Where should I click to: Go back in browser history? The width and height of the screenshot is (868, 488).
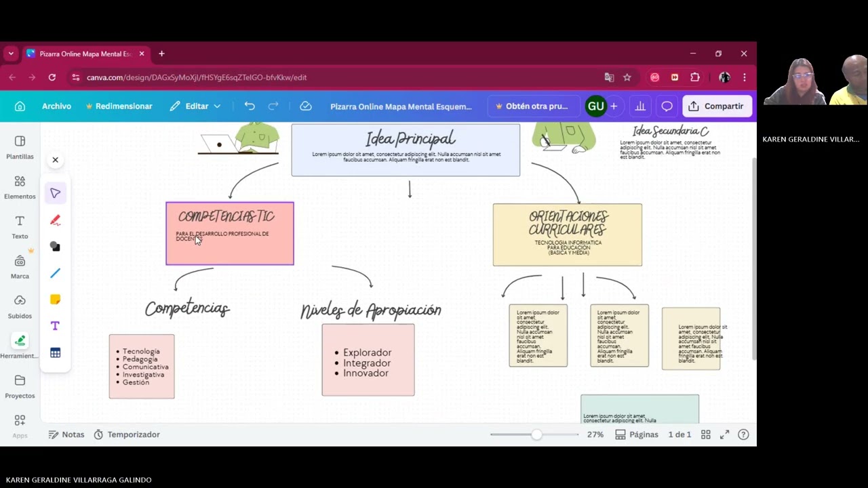point(12,77)
